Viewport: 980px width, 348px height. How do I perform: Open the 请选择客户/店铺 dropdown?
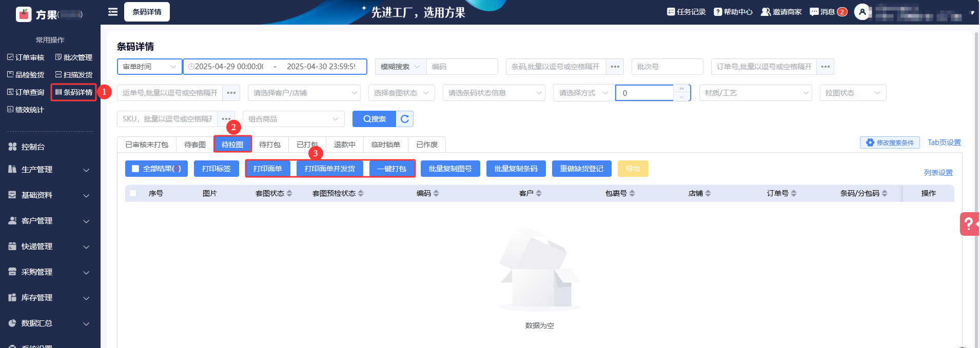(305, 93)
